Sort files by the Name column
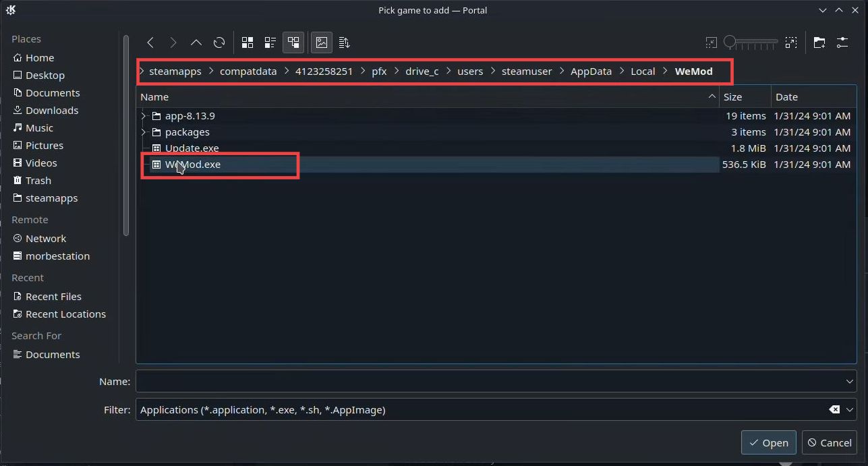868x466 pixels. coord(428,97)
